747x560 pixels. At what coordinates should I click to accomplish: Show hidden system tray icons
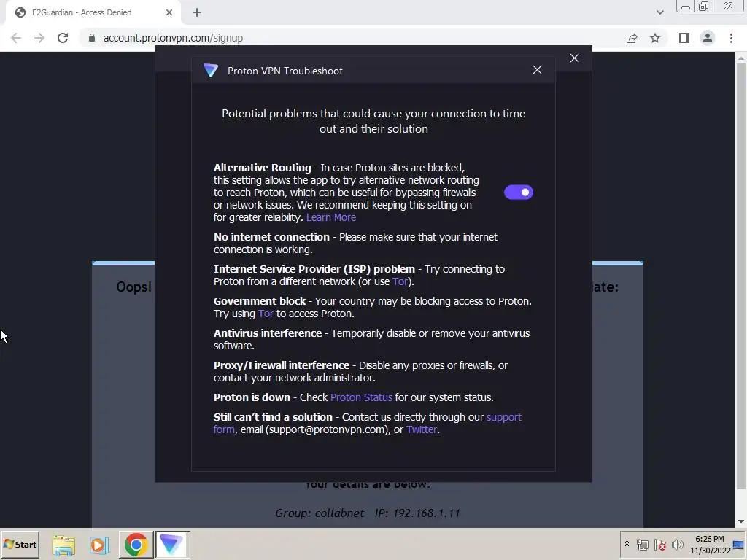pos(627,544)
